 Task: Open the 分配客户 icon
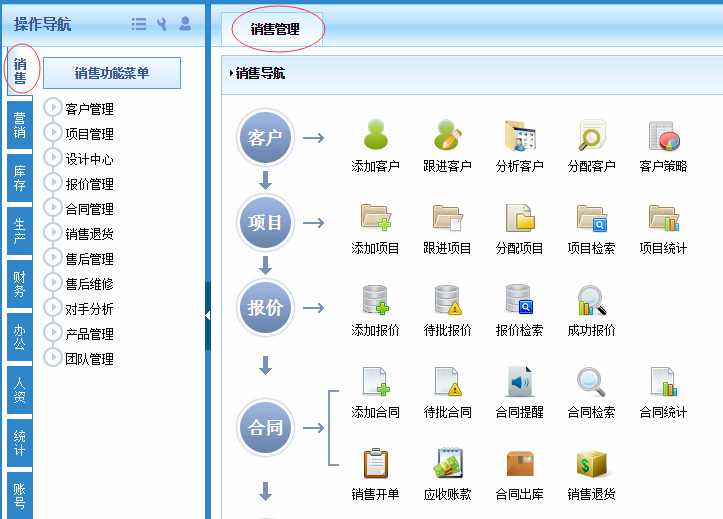[x=592, y=135]
